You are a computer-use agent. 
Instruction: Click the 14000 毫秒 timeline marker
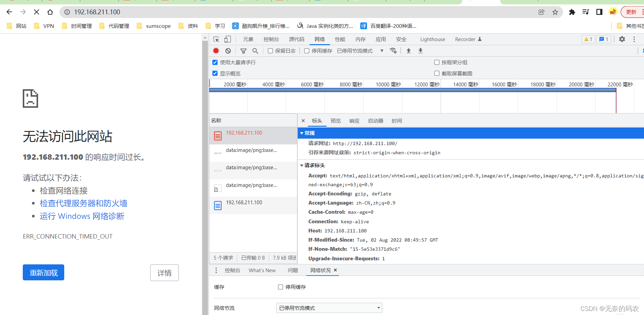(x=465, y=84)
